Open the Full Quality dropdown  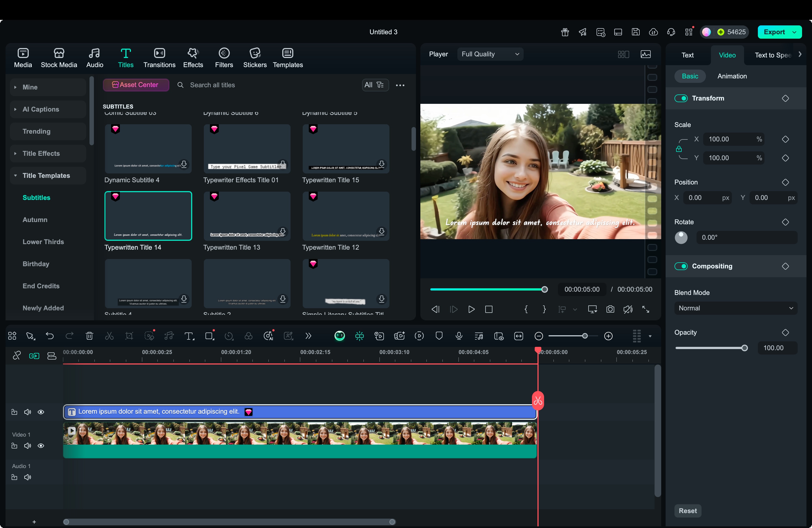tap(490, 54)
